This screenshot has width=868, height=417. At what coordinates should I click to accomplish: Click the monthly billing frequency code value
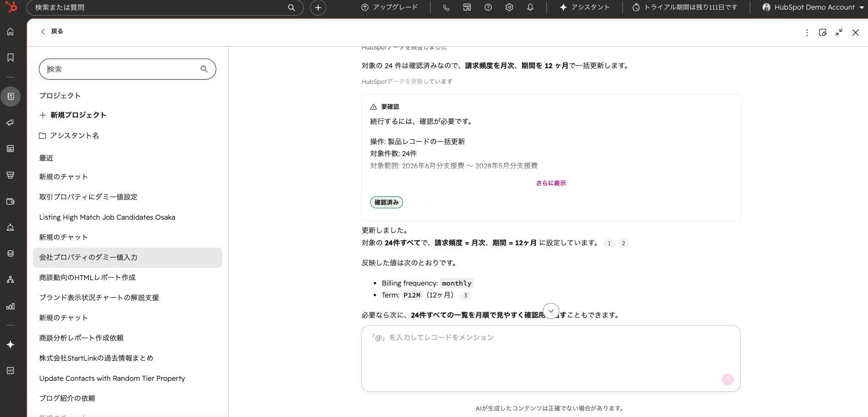coord(457,283)
